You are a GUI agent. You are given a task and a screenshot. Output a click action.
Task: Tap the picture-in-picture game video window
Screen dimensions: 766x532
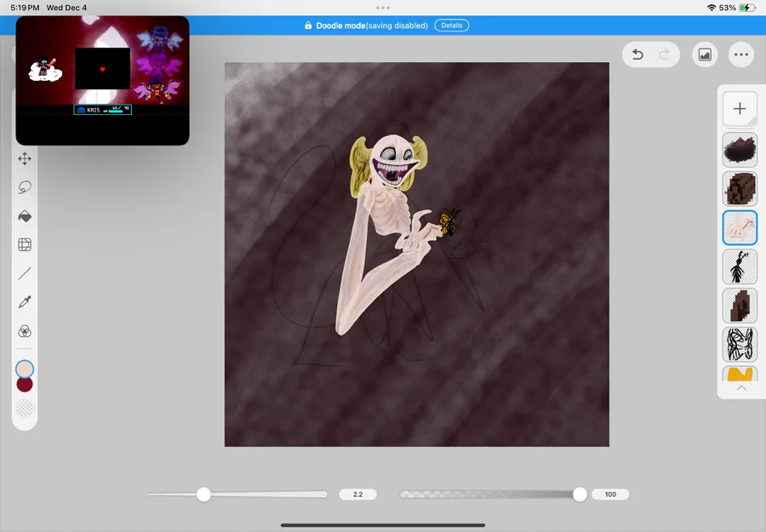tap(103, 81)
